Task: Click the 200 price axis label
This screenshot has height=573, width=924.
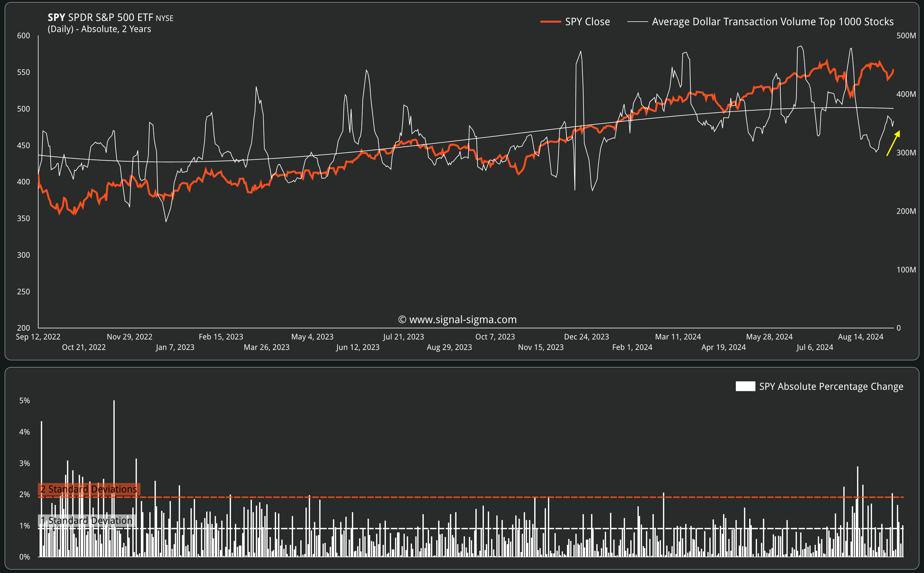Action: 23,328
